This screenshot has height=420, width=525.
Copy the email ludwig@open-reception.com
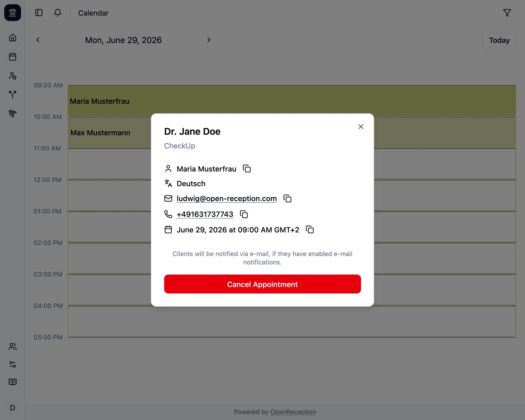pyautogui.click(x=287, y=198)
